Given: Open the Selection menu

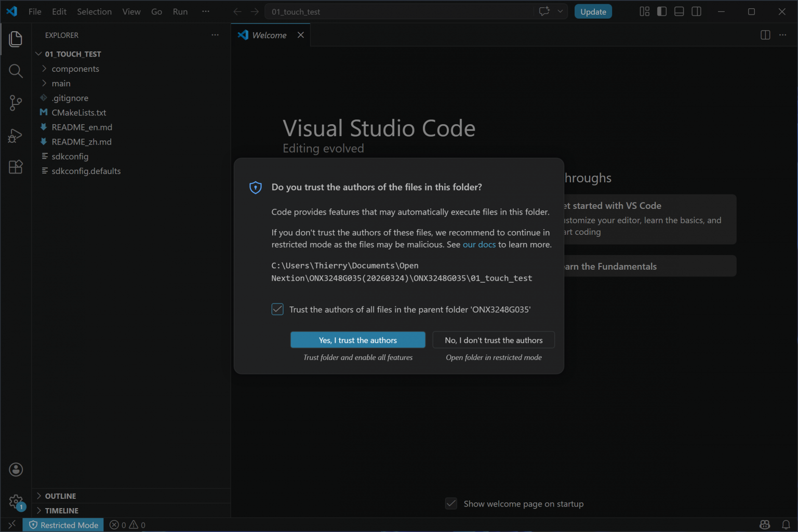Looking at the screenshot, I should pyautogui.click(x=94, y=11).
